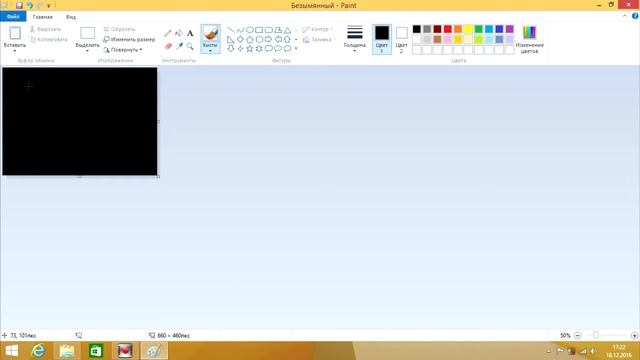Click the Undo arrow in quick access toolbar

point(29,5)
